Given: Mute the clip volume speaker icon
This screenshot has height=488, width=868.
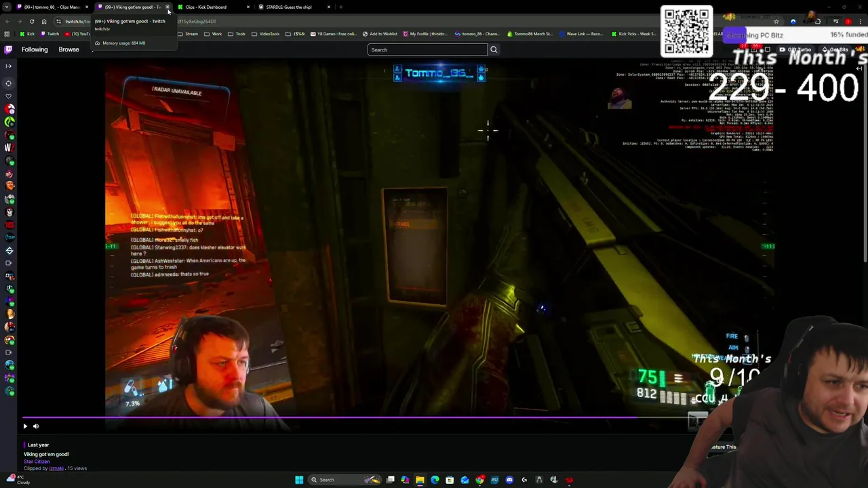Looking at the screenshot, I should [36, 426].
